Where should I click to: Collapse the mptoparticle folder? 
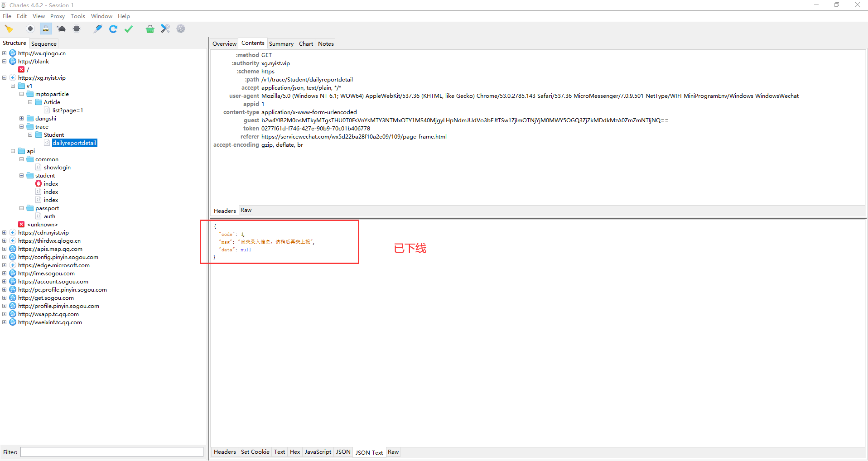tap(22, 94)
